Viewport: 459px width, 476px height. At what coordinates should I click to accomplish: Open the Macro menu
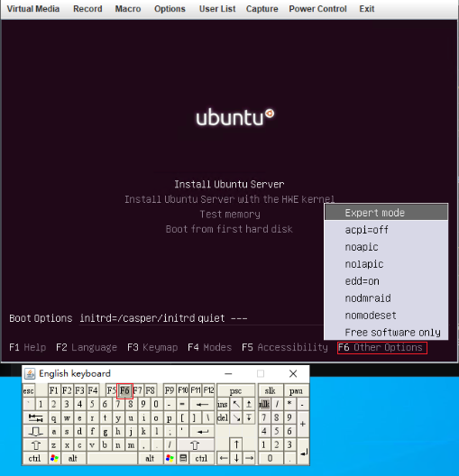tap(128, 9)
